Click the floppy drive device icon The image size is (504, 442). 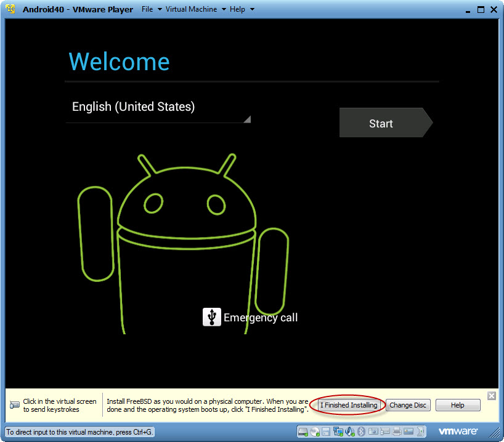[326, 432]
